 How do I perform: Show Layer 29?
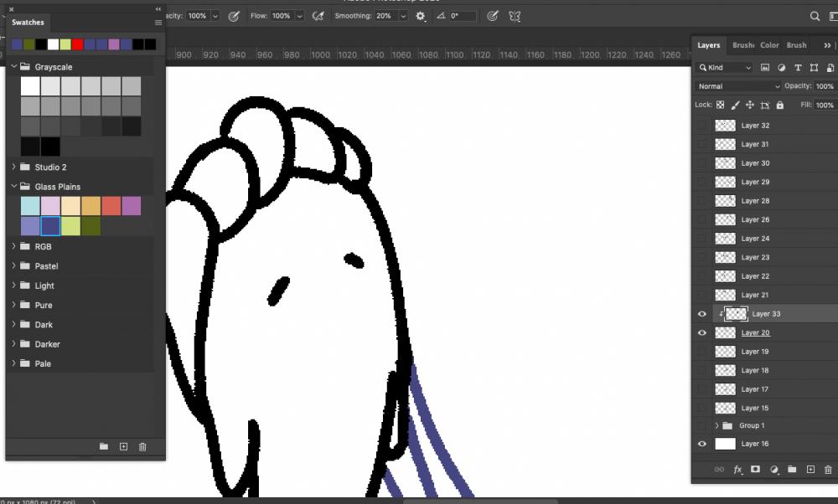point(702,182)
